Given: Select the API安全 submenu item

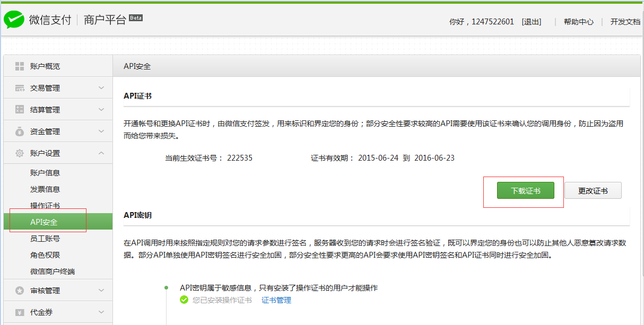Looking at the screenshot, I should [x=58, y=222].
